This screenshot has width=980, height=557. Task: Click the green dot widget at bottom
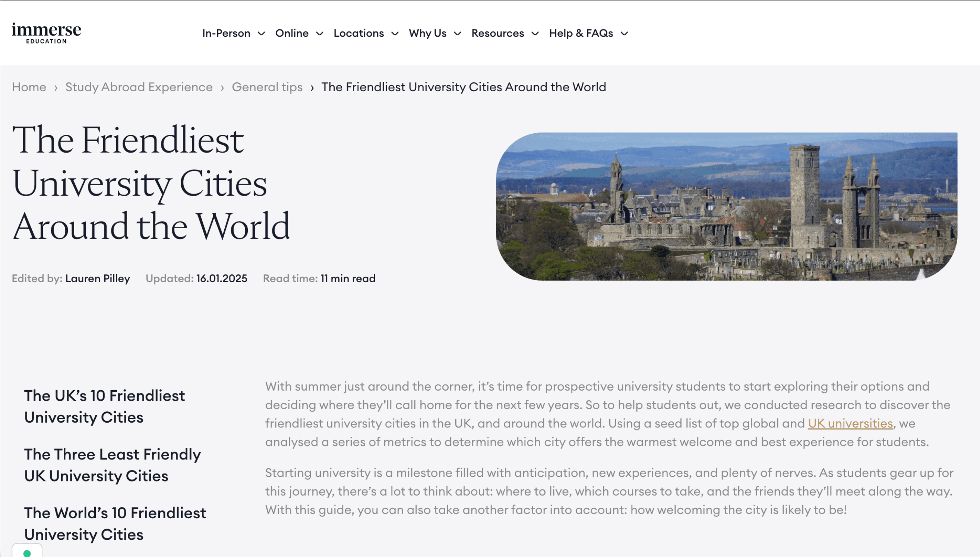pos(27,553)
